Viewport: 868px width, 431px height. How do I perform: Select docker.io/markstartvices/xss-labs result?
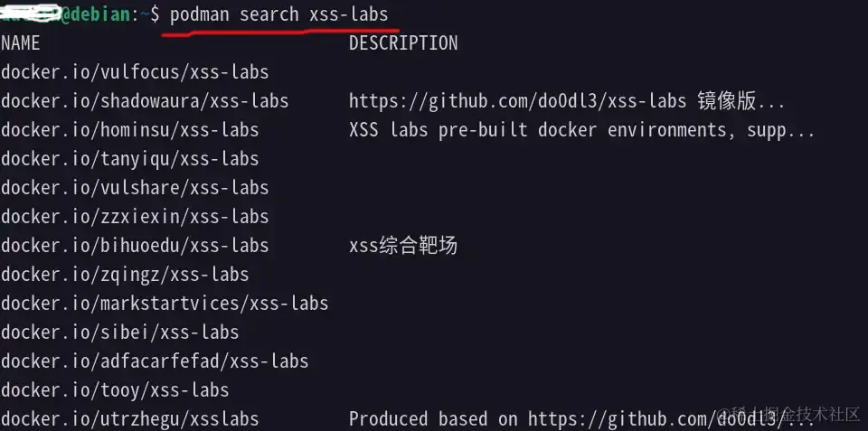[x=165, y=303]
